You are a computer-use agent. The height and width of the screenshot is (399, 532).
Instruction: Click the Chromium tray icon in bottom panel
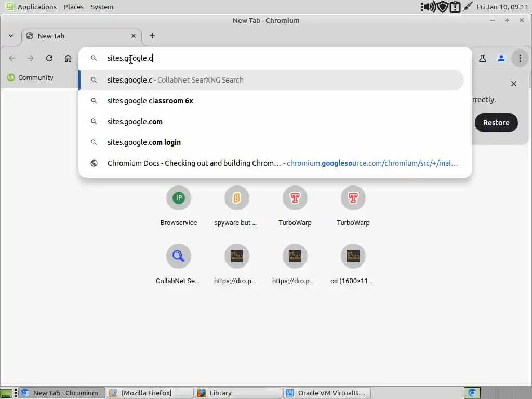point(472,393)
